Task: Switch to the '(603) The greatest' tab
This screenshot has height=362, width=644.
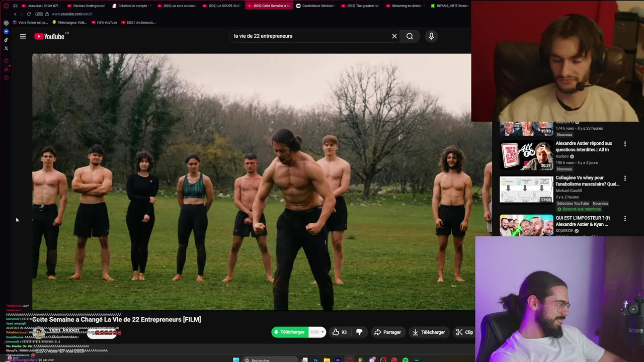Action: coord(360,6)
